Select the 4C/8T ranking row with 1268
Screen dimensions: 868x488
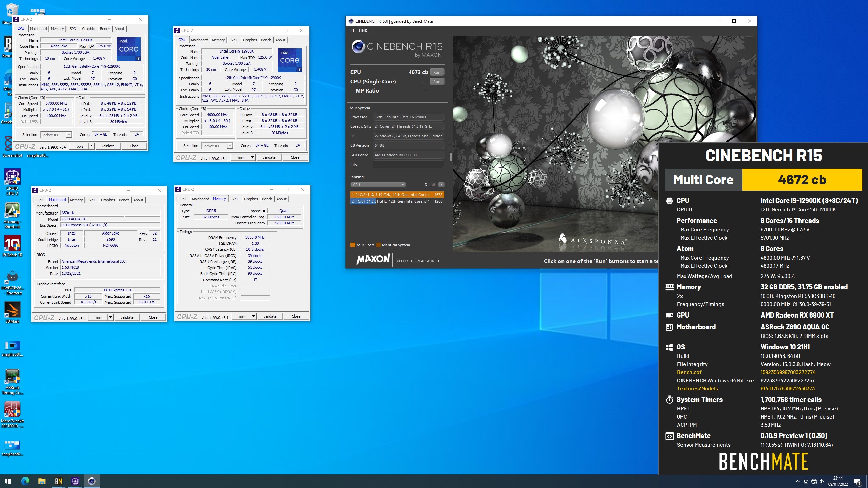pos(397,201)
